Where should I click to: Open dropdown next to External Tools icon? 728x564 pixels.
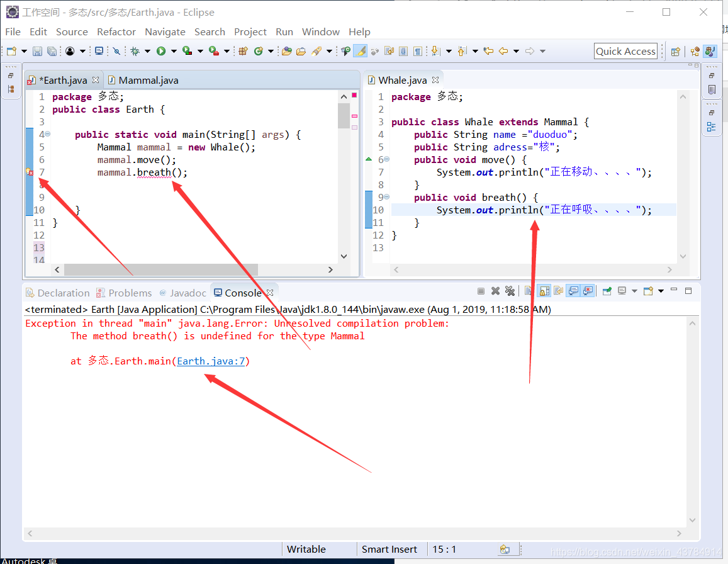[x=227, y=51]
